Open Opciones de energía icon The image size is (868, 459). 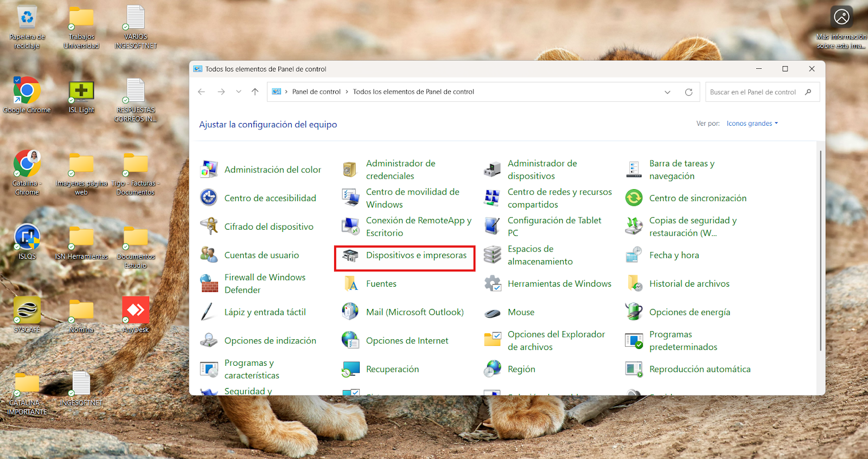coord(634,312)
